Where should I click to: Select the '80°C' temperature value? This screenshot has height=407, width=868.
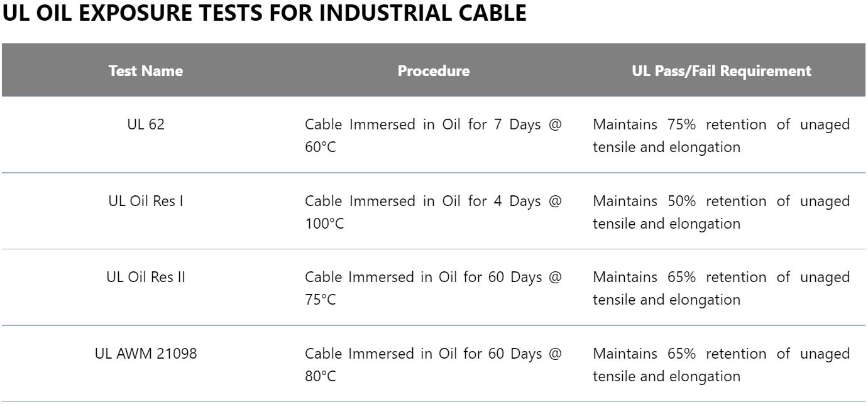coord(321,377)
